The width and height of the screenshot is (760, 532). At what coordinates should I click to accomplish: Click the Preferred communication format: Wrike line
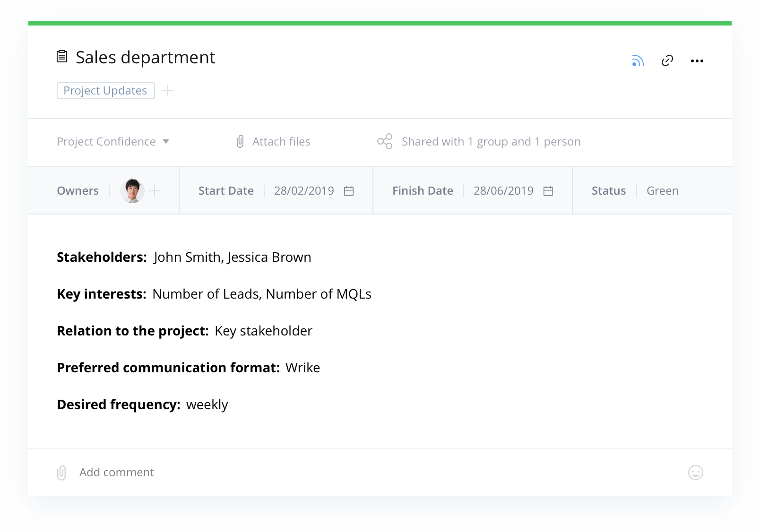(x=188, y=368)
